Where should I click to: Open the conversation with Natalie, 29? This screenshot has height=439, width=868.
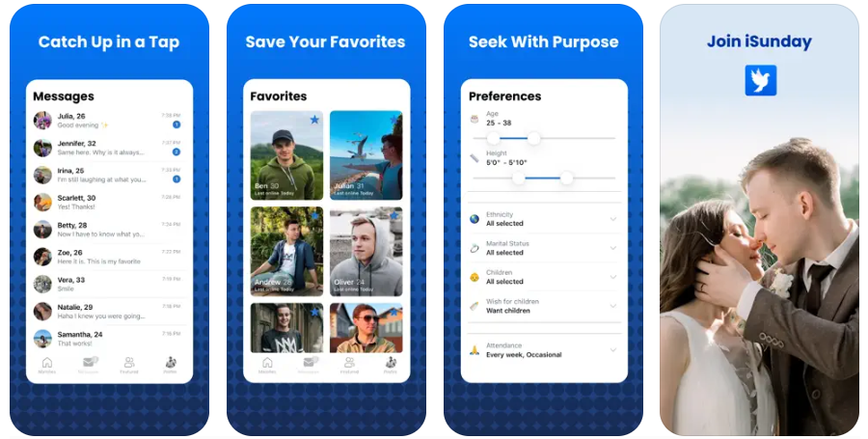(x=108, y=311)
